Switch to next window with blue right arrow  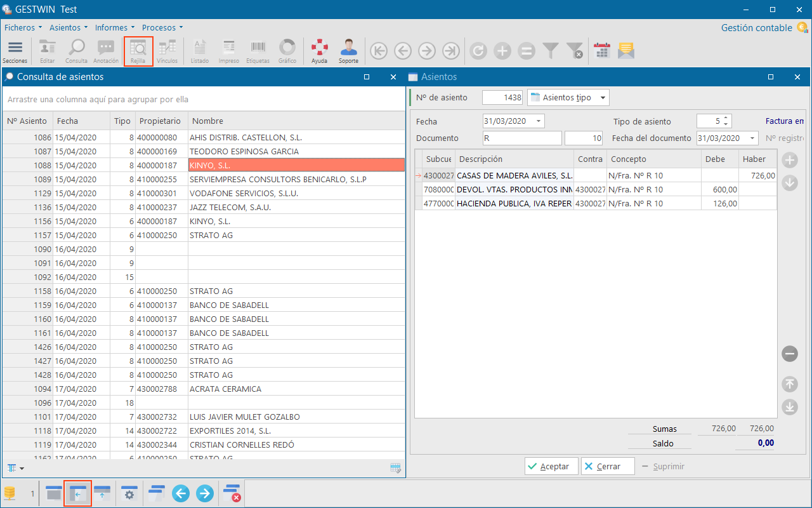click(x=205, y=493)
